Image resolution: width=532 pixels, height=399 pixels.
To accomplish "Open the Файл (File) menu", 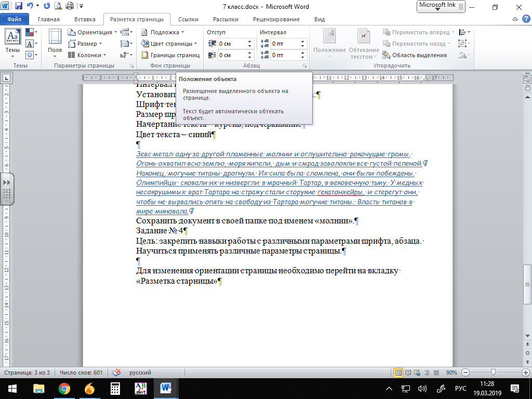I will click(x=14, y=19).
